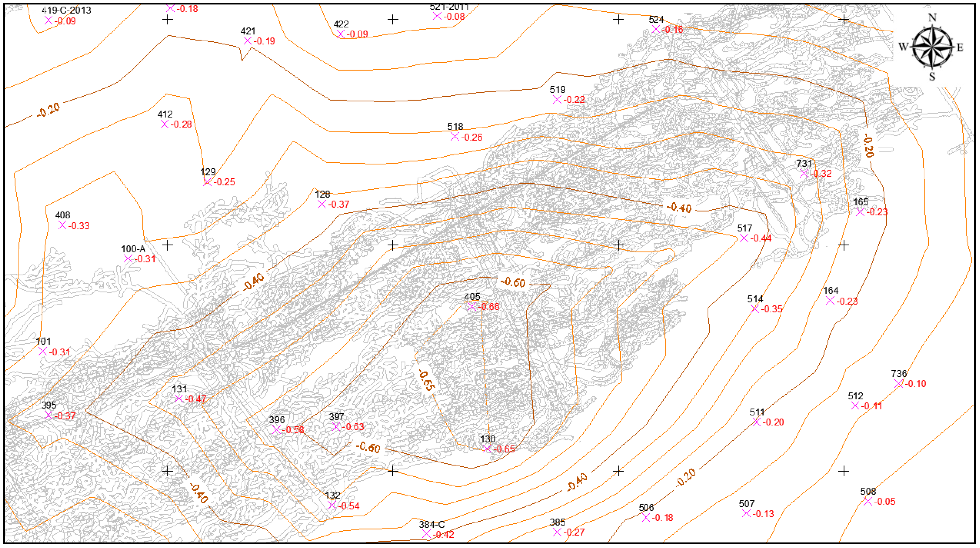Select the station 164 label text
The height and width of the screenshot is (548, 980).
pyautogui.click(x=830, y=290)
